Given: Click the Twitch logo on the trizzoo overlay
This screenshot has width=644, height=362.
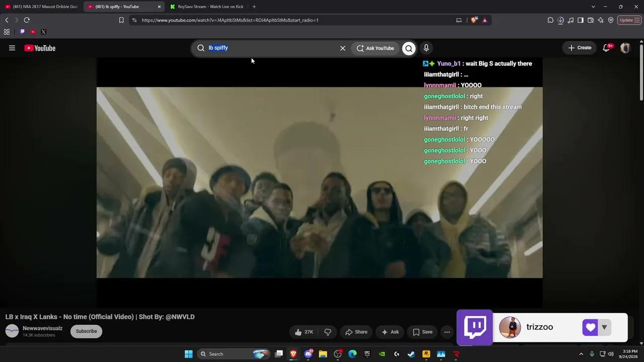Looking at the screenshot, I should tap(475, 327).
